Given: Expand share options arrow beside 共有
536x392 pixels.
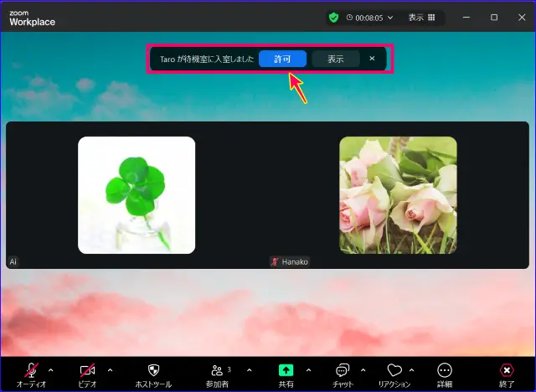Looking at the screenshot, I should (x=308, y=369).
